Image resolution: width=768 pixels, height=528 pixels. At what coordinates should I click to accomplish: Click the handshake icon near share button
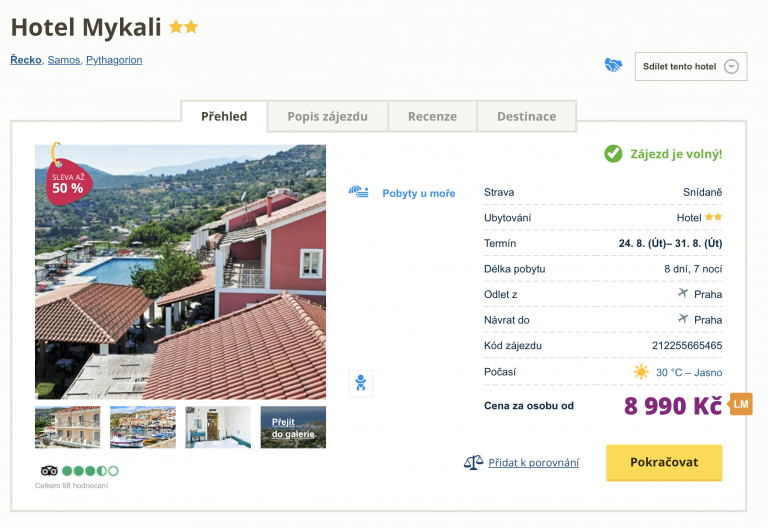613,66
